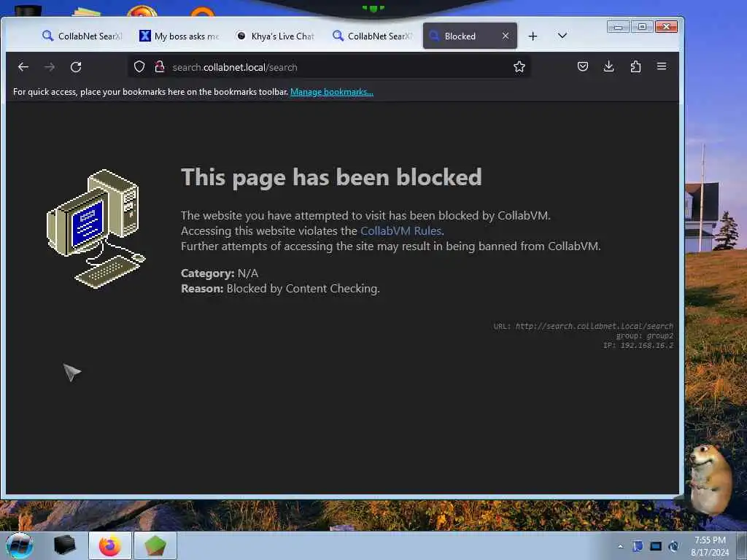Switch to Khya's Live Chat tab

(275, 36)
